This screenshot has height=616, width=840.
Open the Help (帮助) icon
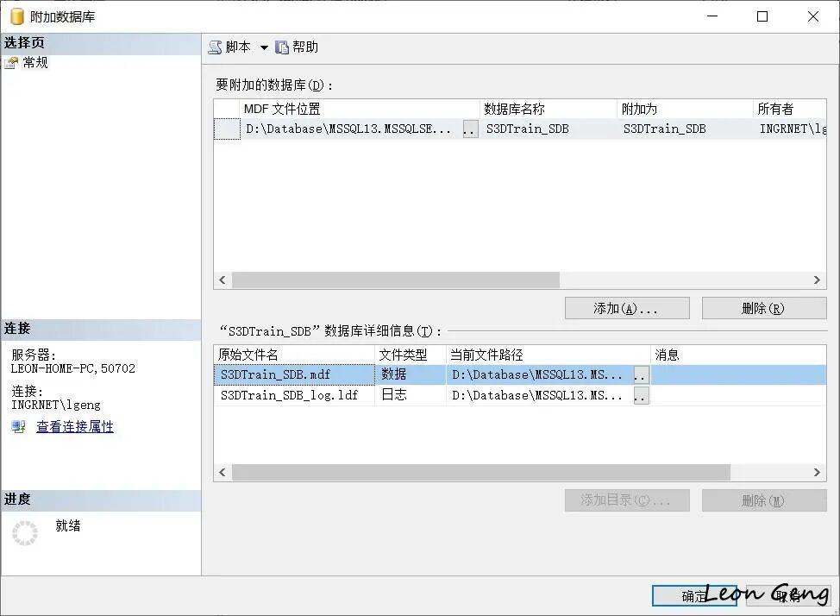click(x=282, y=47)
